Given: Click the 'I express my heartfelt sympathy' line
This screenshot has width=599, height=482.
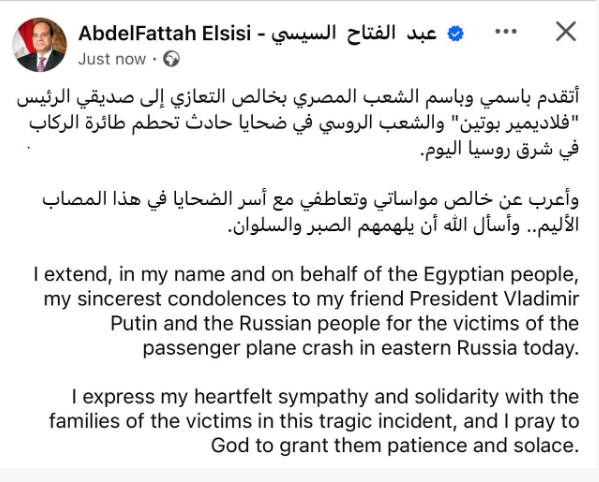Looking at the screenshot, I should pos(325,397).
